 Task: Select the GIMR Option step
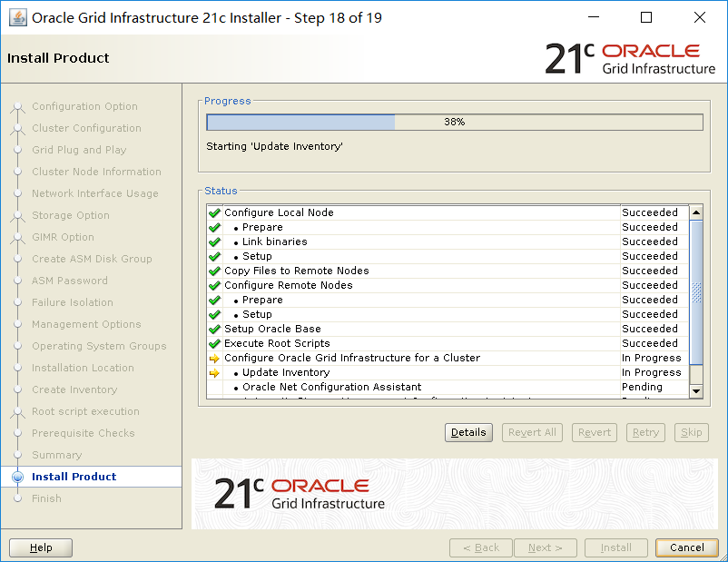coord(63,237)
